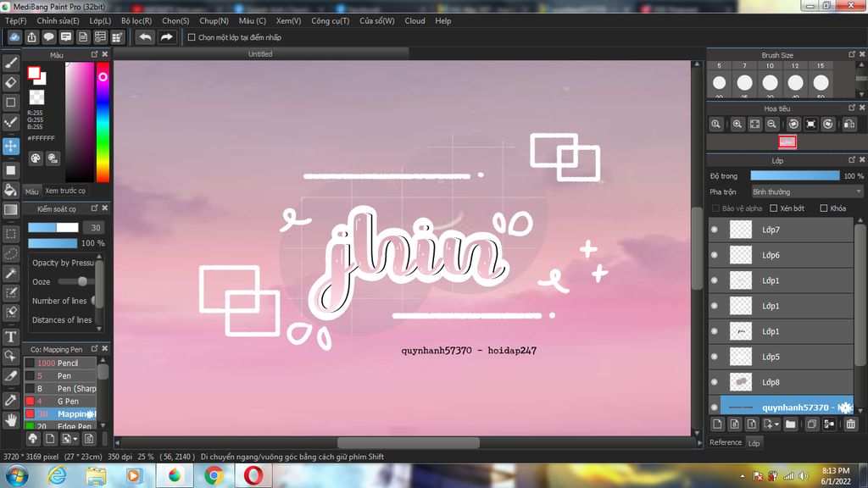Pop out the Kiểm soát cọ panel

[94, 208]
